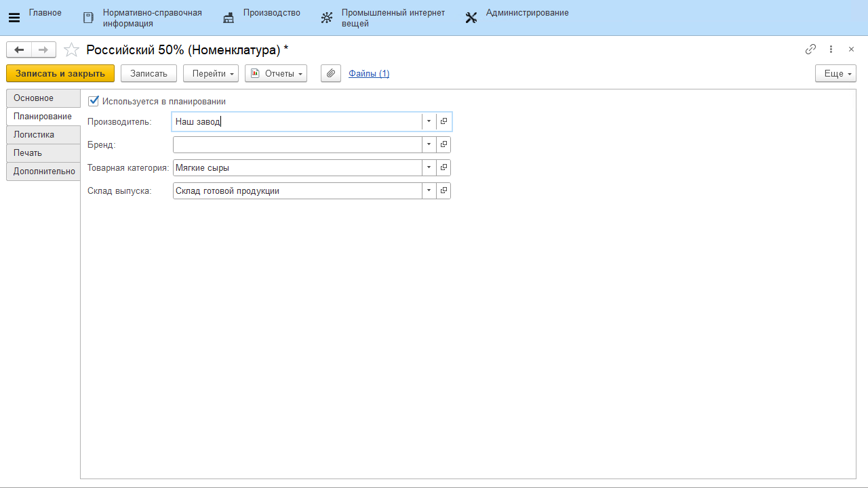Open the Отчеты dropdown button
Image resolution: width=868 pixels, height=488 pixels.
pos(276,73)
